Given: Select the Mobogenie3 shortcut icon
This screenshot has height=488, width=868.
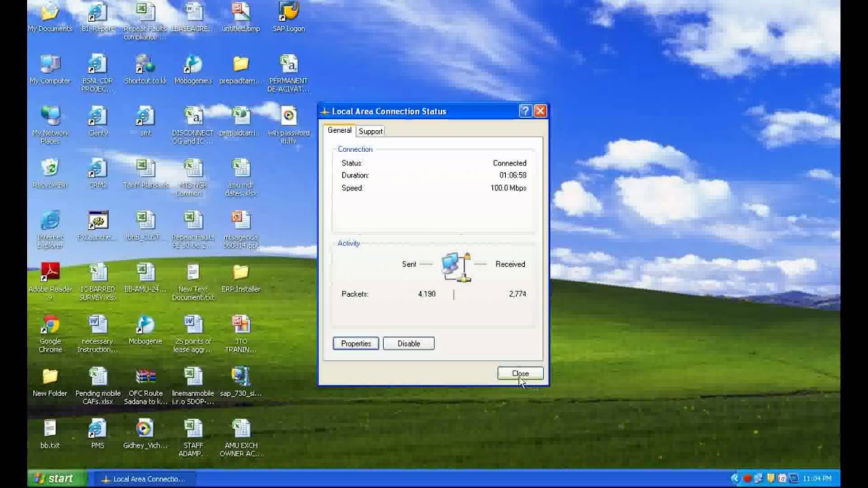Looking at the screenshot, I should (x=193, y=69).
